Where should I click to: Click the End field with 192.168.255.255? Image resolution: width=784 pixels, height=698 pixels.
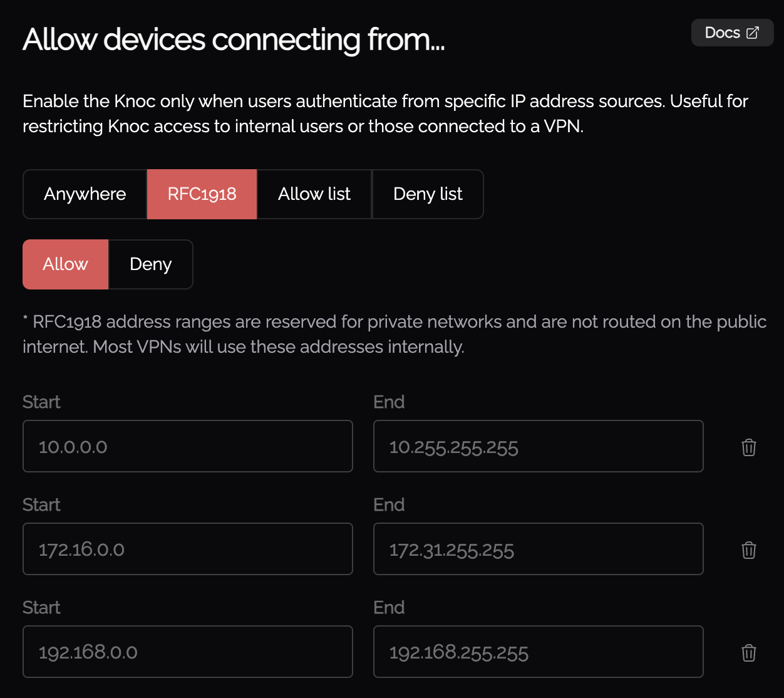(x=539, y=652)
